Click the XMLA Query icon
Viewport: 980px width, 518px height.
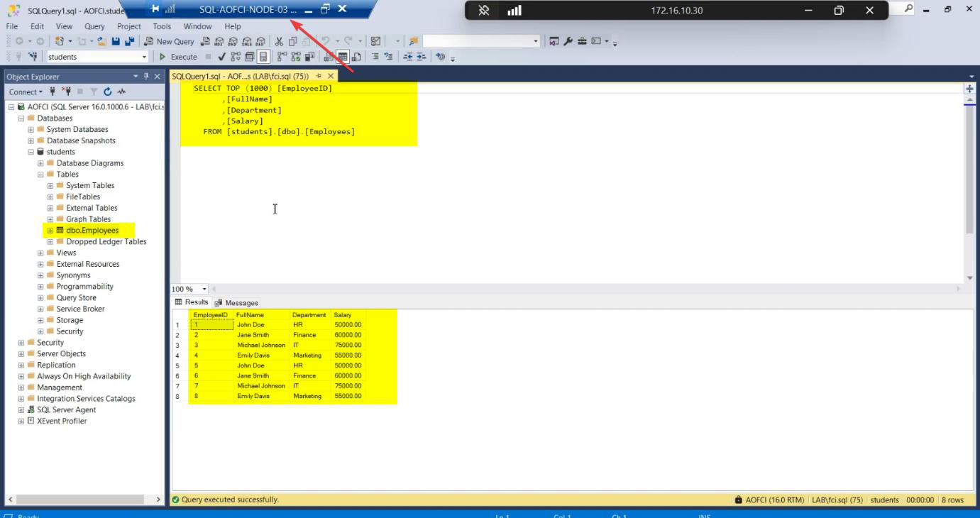tap(247, 41)
